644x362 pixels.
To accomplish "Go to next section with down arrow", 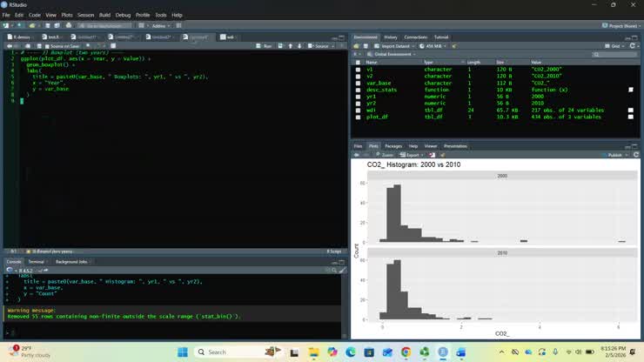I will point(299,46).
